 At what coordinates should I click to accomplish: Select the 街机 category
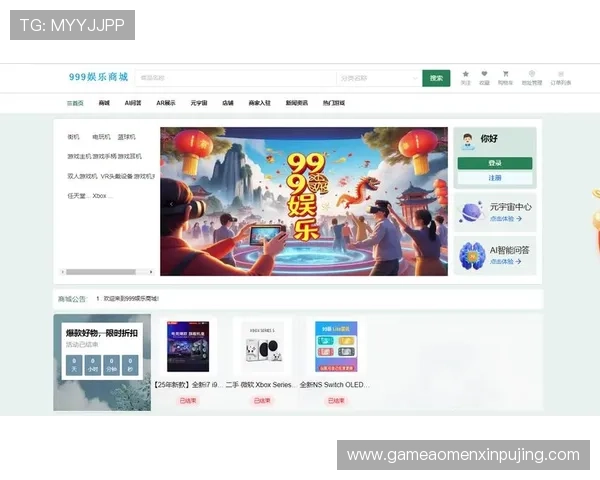click(73, 137)
